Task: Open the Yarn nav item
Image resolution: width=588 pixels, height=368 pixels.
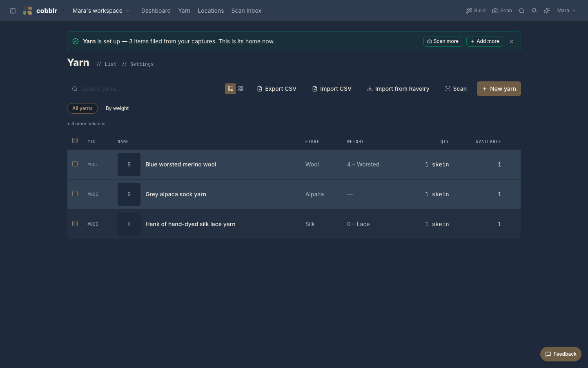Action: click(184, 11)
